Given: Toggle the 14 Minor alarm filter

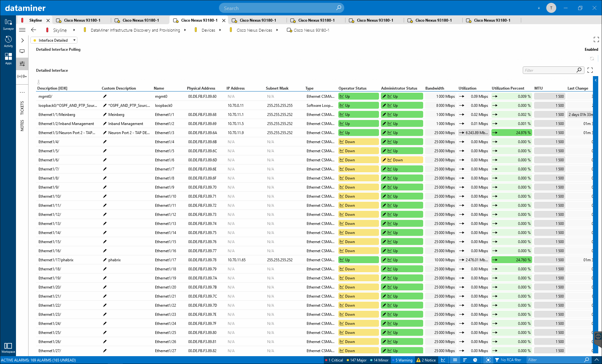Looking at the screenshot, I should 379,360.
